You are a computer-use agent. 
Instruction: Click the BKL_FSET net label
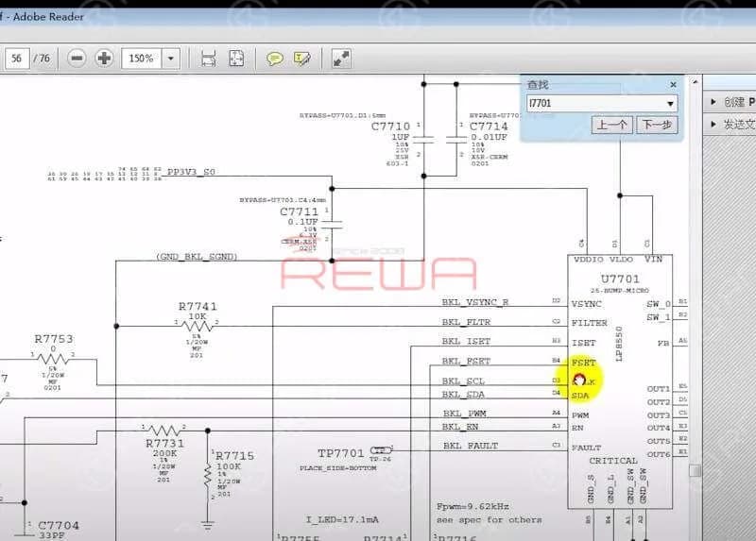click(x=466, y=361)
